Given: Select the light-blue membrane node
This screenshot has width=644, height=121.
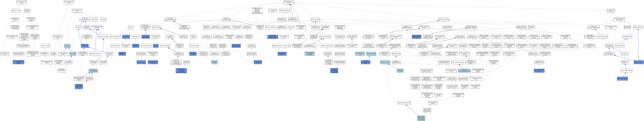Looking at the screenshot, I should [x=67, y=46].
